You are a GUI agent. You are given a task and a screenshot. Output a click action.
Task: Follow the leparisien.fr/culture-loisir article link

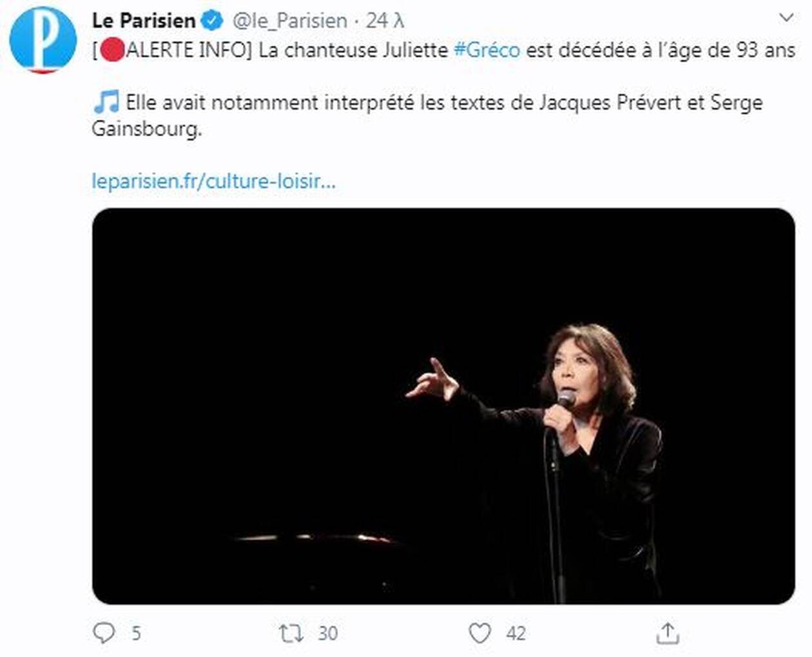click(x=214, y=181)
